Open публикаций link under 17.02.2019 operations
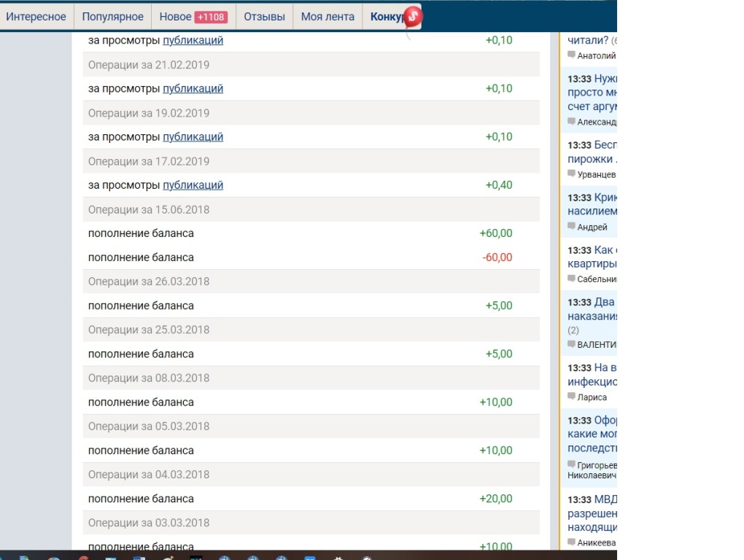 click(193, 184)
